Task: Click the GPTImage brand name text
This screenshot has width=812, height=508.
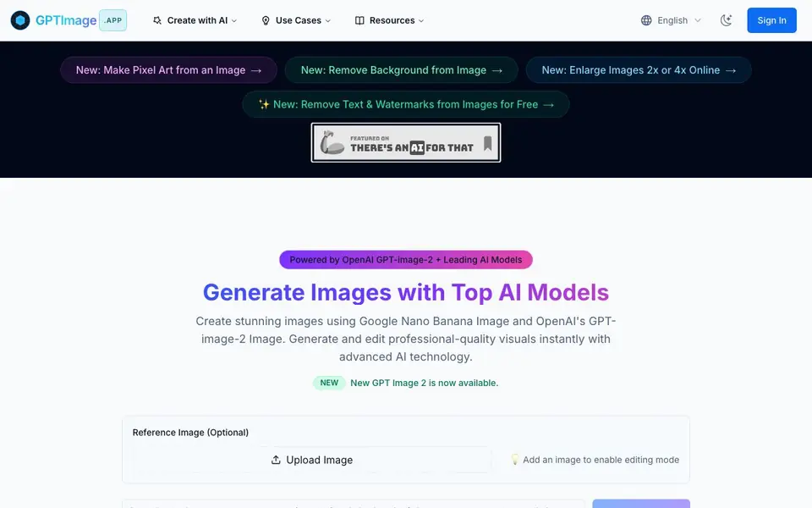Action: tap(66, 20)
